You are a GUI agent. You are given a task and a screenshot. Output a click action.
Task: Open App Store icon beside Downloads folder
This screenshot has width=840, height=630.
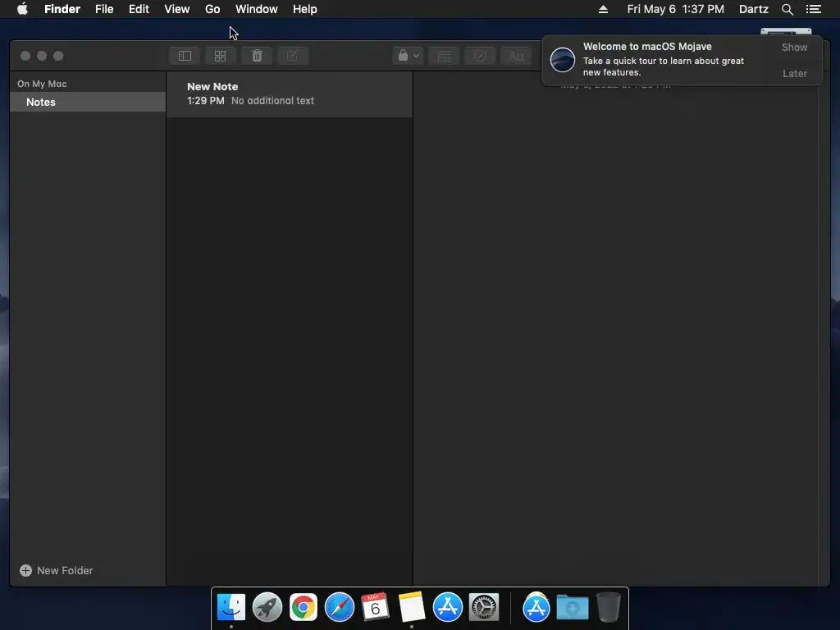point(536,607)
